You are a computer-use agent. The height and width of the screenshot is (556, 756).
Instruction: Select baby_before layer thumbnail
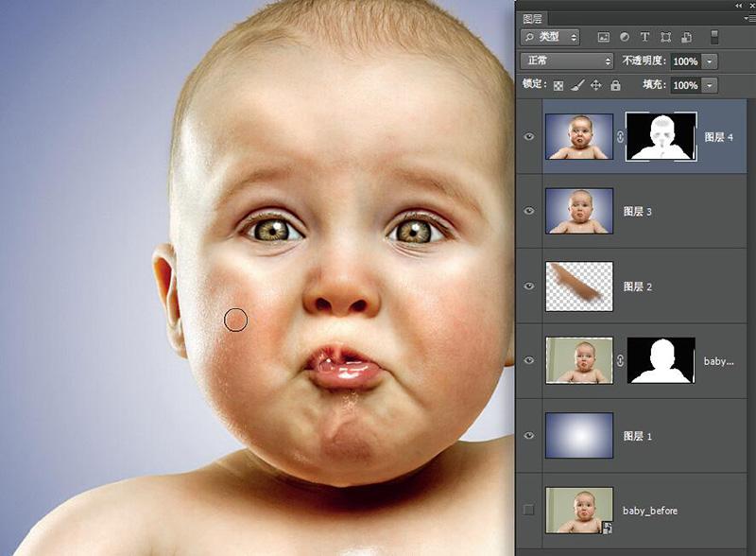[579, 511]
